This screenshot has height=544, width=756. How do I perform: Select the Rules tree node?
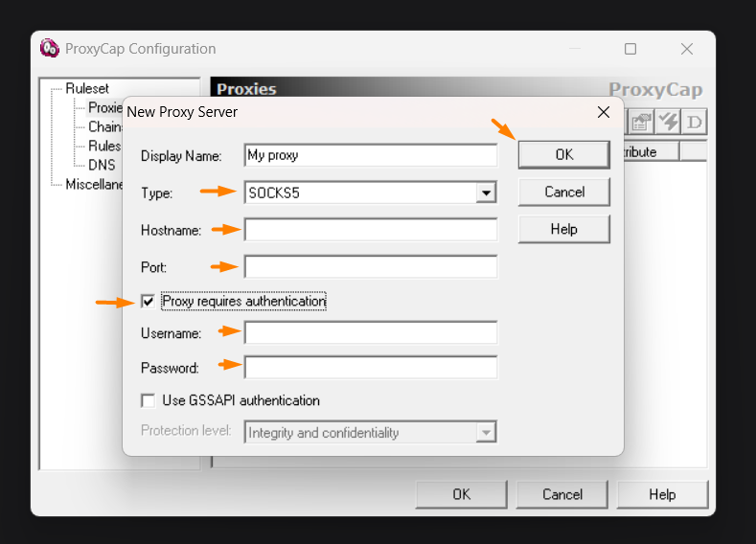point(104,146)
